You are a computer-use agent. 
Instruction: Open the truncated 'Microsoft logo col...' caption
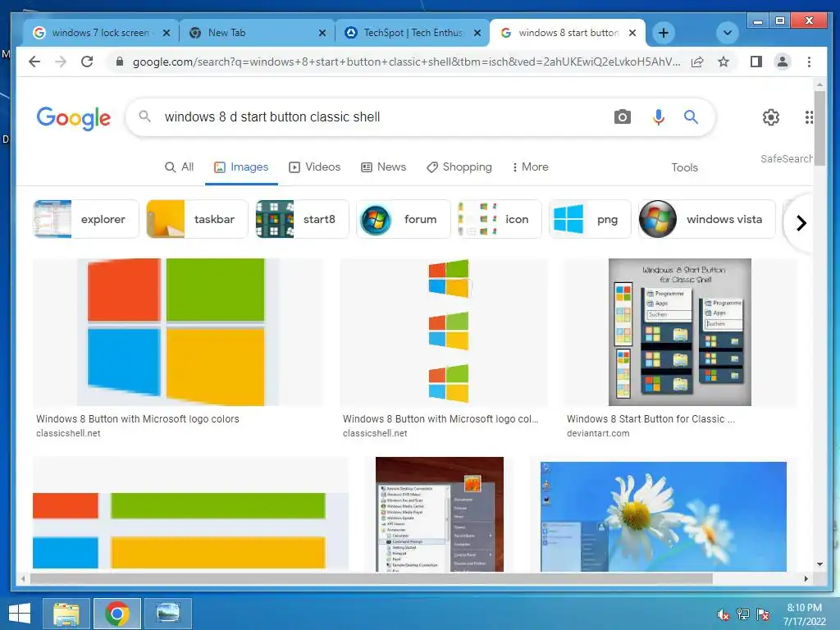(x=441, y=419)
